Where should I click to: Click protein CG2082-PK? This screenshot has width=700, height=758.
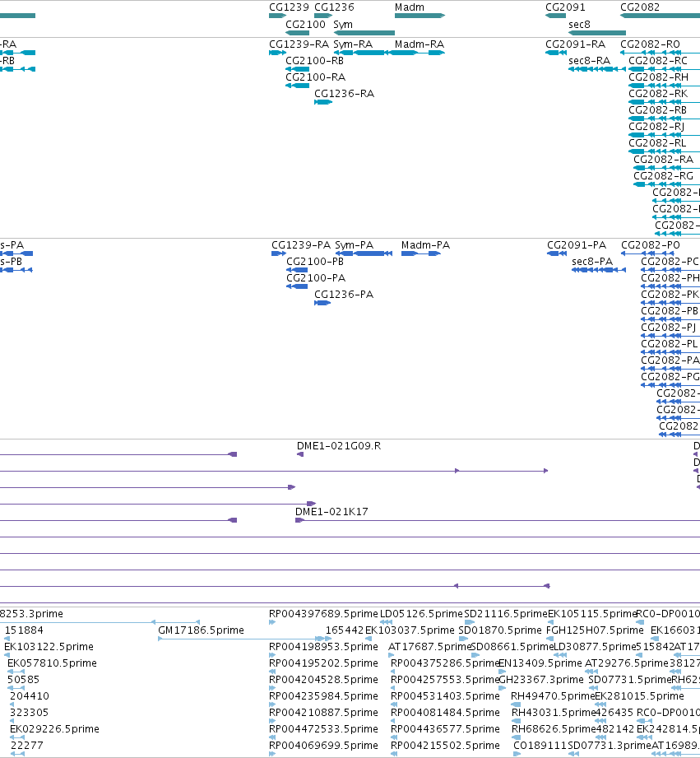(x=670, y=295)
